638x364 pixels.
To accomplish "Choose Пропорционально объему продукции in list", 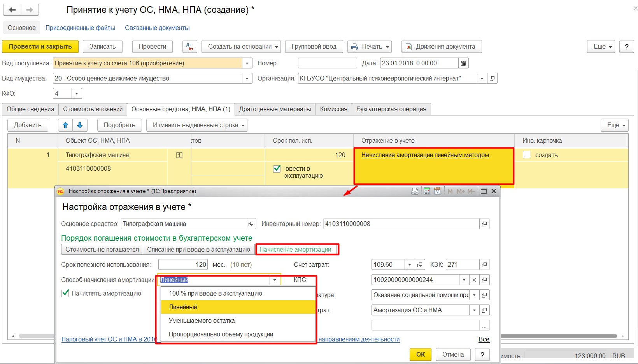I will coord(238,334).
